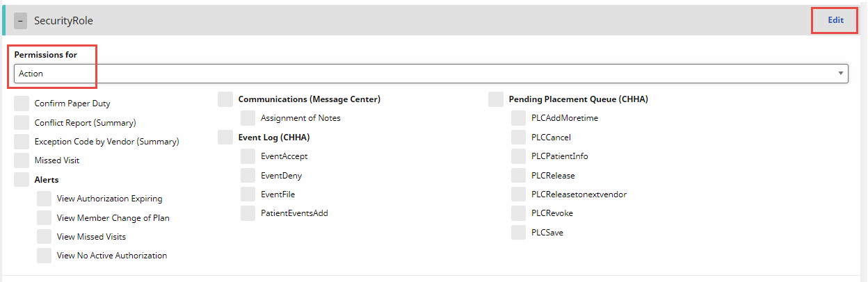Open the Permissions for dropdown
The image size is (868, 282).
point(431,74)
